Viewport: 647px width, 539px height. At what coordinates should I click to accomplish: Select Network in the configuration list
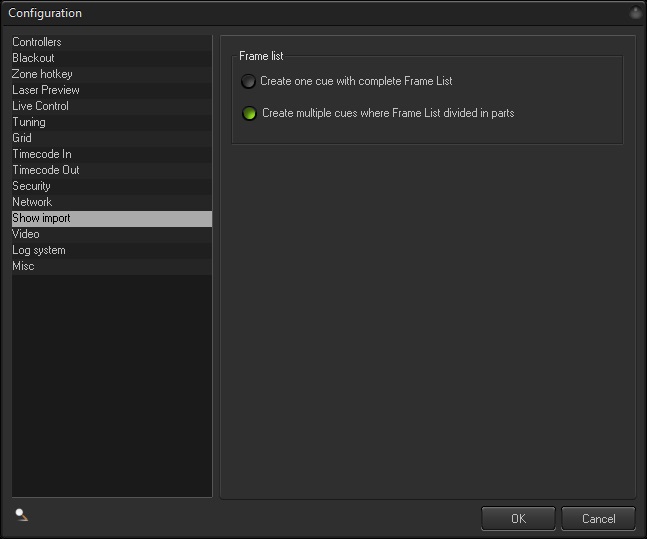point(32,202)
